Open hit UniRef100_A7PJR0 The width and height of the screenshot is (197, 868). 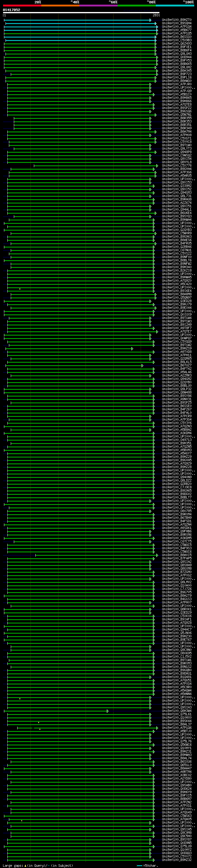176,84
